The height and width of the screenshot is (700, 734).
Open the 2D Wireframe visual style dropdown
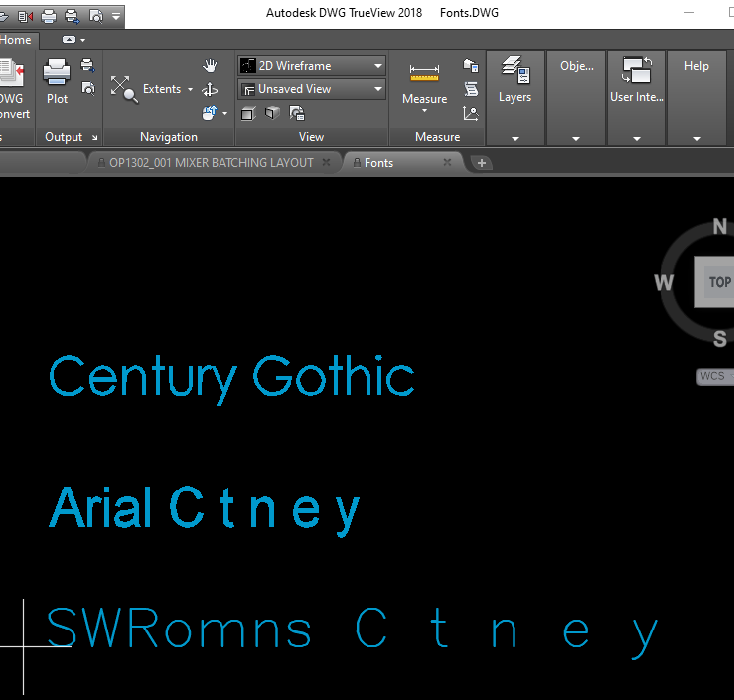(312, 66)
